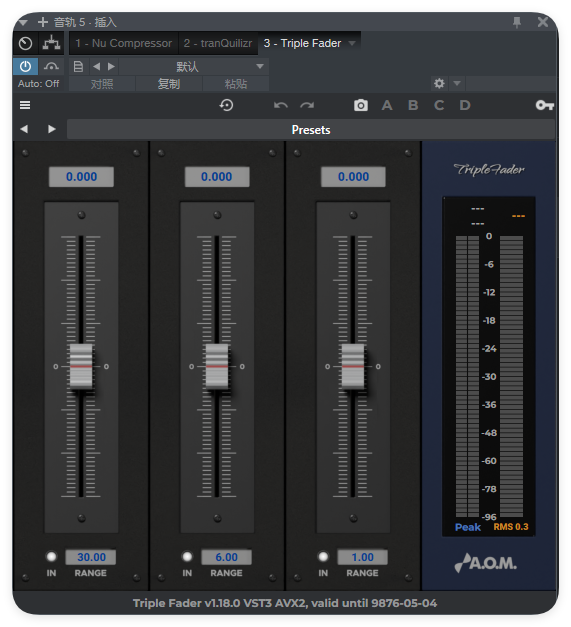This screenshot has height=627, width=571.
Task: Close the plugin window
Action: (x=543, y=22)
